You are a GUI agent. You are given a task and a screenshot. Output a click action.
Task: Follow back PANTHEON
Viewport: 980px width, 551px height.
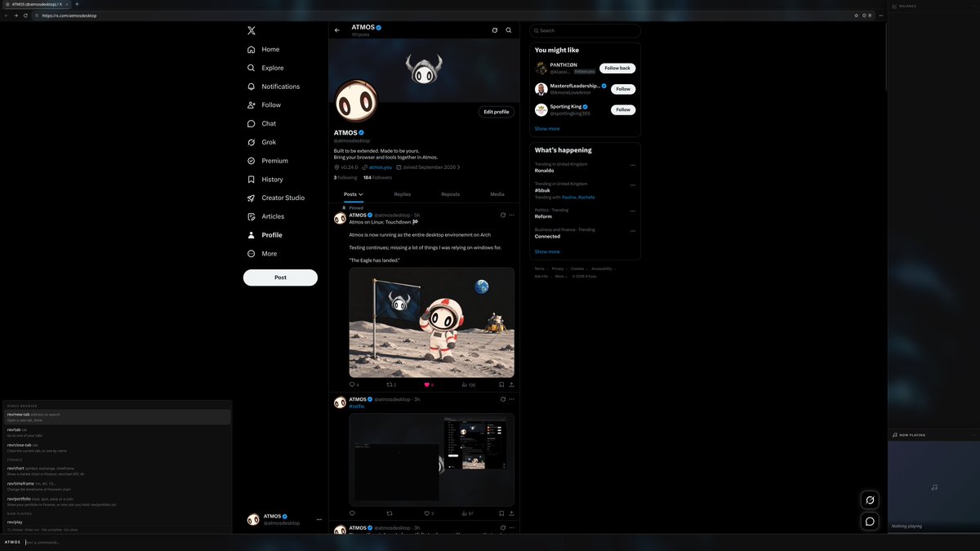[617, 68]
